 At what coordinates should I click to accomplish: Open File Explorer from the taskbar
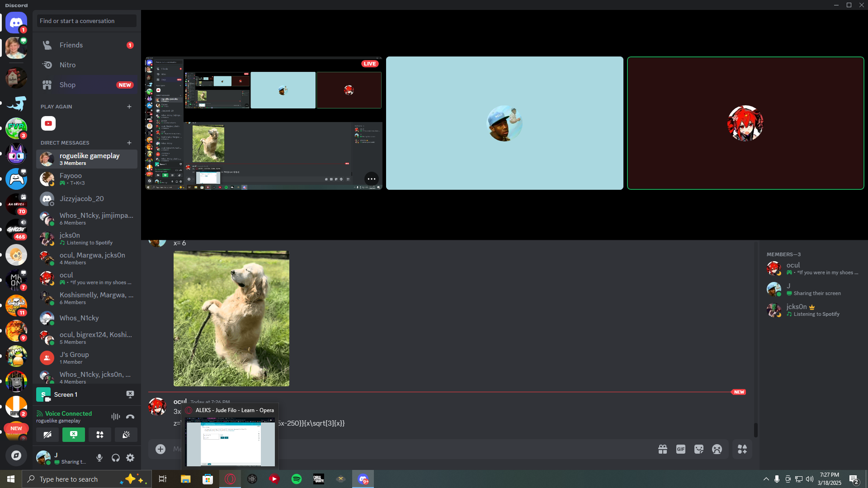click(186, 479)
